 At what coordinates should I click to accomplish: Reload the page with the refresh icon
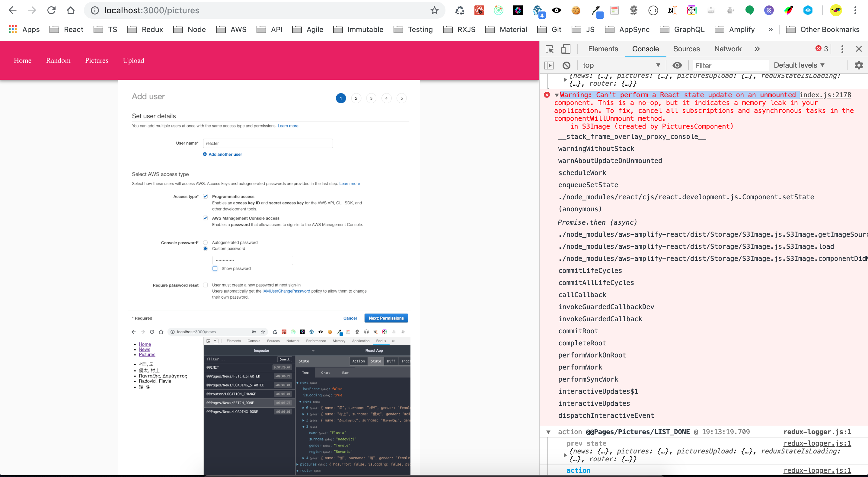pos(51,11)
